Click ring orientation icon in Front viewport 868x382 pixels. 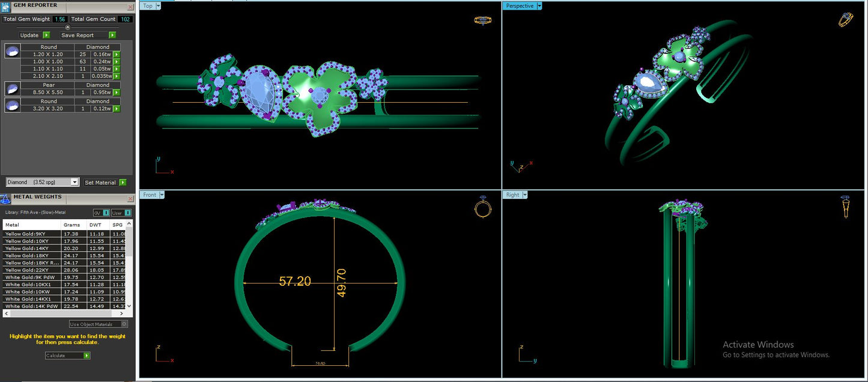483,208
